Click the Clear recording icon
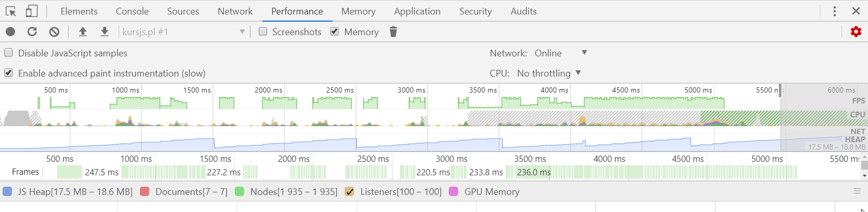The width and height of the screenshot is (868, 212). (x=54, y=32)
